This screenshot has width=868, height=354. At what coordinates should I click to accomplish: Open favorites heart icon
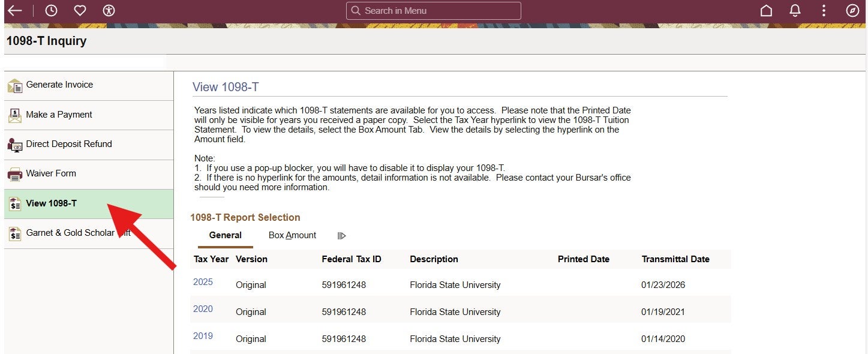pos(80,11)
